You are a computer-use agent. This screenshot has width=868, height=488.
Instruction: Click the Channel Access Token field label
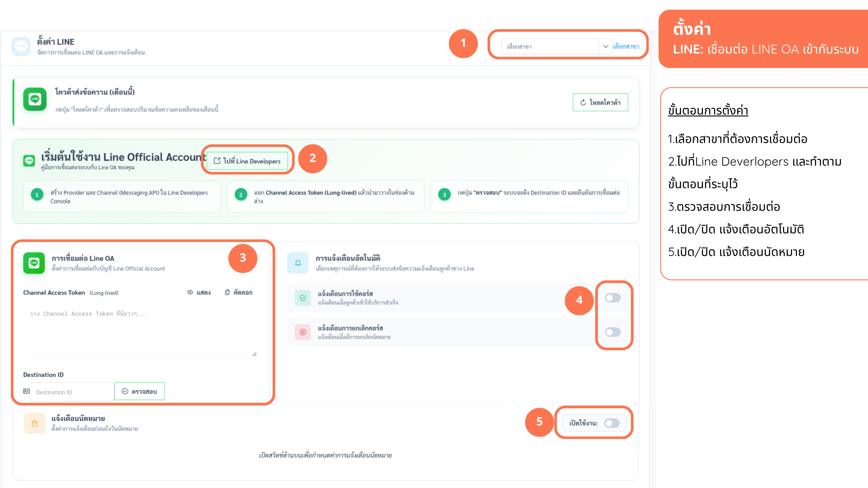tap(54, 292)
